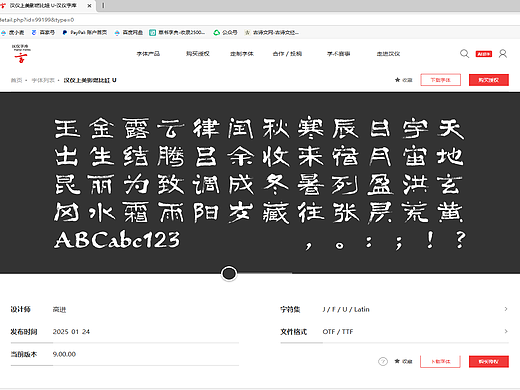Click the star favorite icon near breadcrumb
The height and width of the screenshot is (390, 520).
(x=397, y=80)
